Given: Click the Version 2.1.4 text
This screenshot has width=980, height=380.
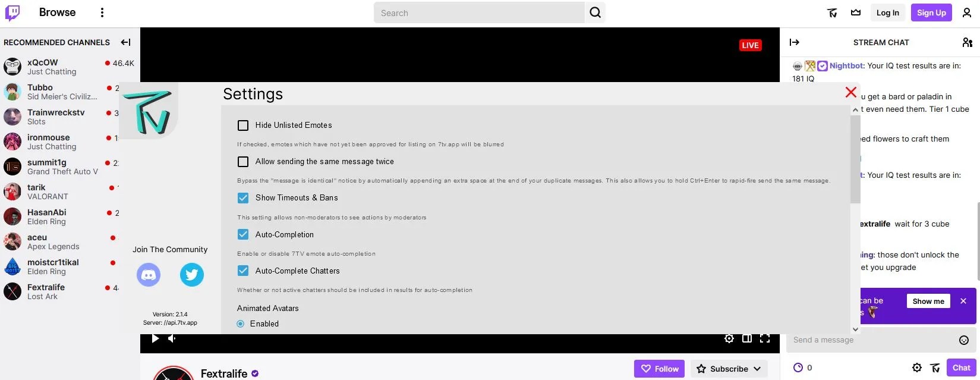Looking at the screenshot, I should 170,315.
